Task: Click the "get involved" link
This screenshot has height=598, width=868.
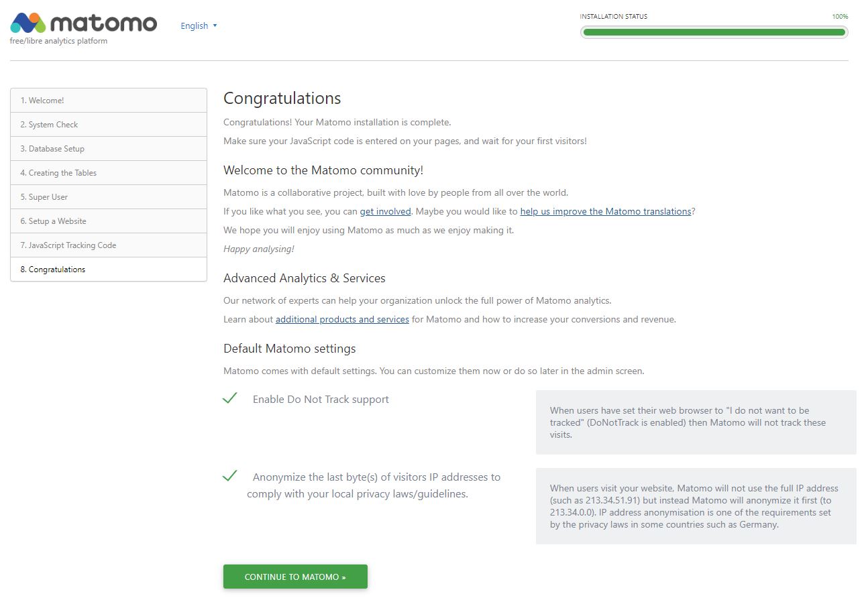Action: [385, 211]
